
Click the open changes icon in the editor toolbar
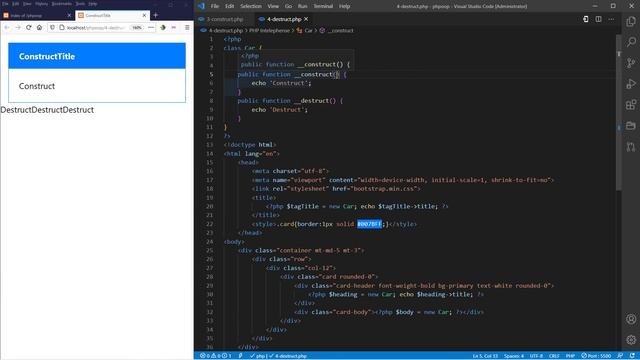(585, 19)
